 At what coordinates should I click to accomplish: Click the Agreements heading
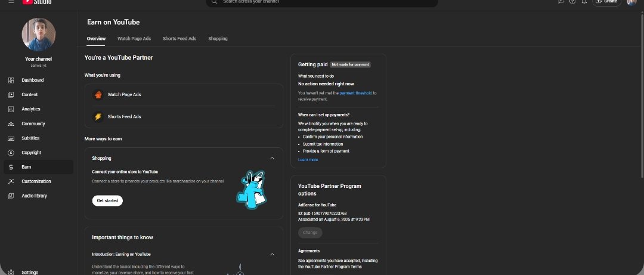click(309, 251)
